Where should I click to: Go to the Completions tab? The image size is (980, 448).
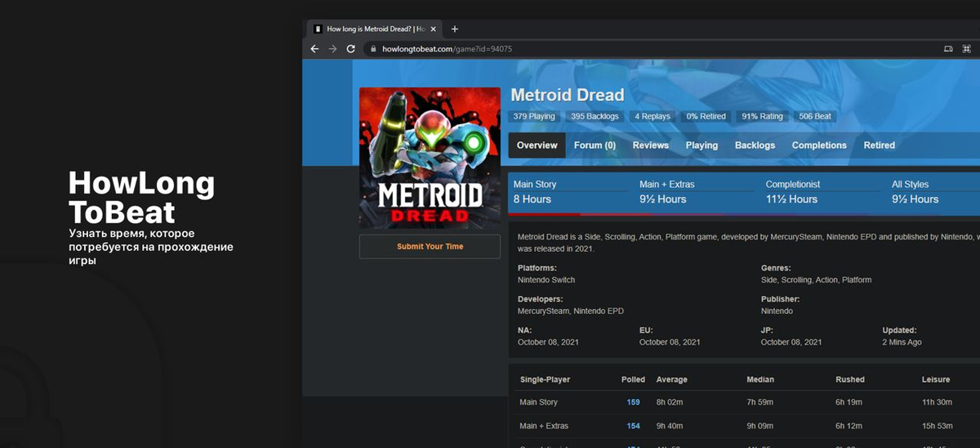point(819,146)
